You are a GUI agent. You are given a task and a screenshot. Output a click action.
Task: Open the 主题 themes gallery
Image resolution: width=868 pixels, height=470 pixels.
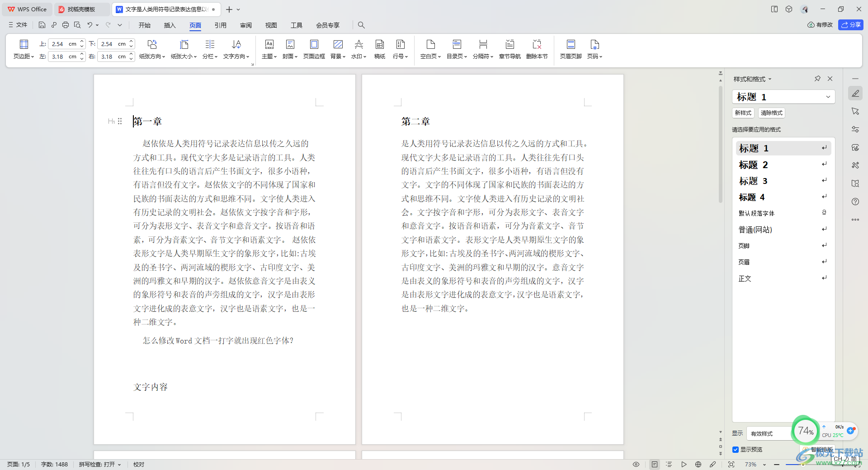[269, 49]
